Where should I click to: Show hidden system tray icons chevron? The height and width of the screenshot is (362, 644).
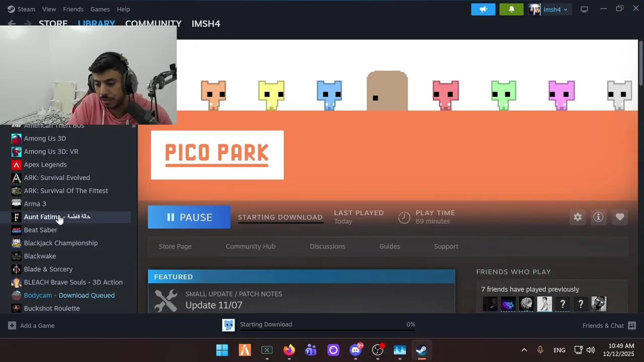524,350
